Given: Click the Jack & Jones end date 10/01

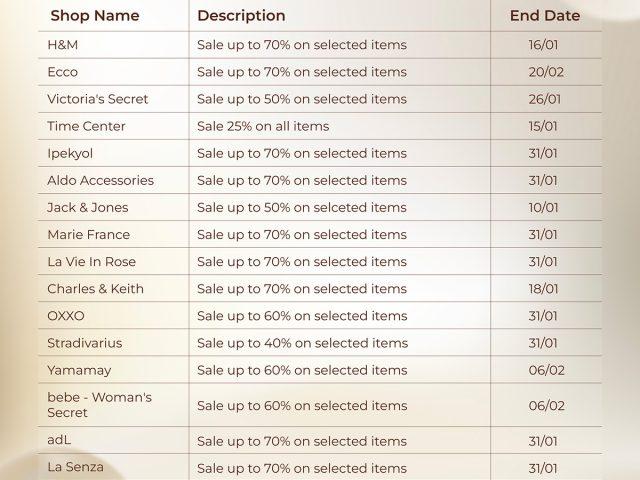Looking at the screenshot, I should [544, 207].
